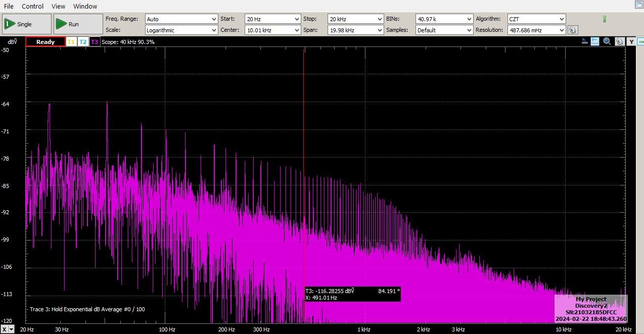
Task: Expand the Algorithm CZT dropdown
Action: click(x=536, y=19)
